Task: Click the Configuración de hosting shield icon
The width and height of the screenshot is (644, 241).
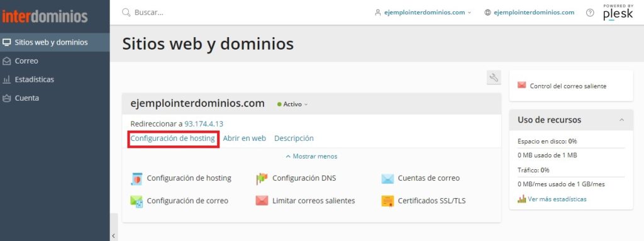Action: (136, 179)
